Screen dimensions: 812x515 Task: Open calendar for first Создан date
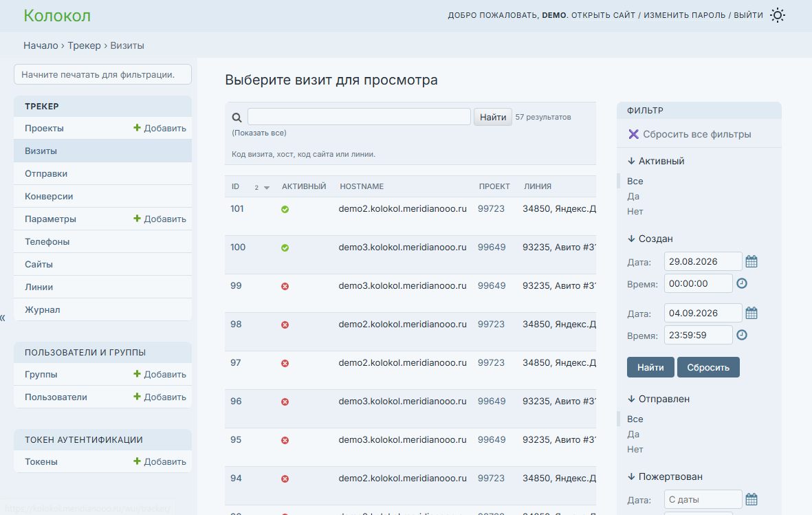tap(751, 262)
